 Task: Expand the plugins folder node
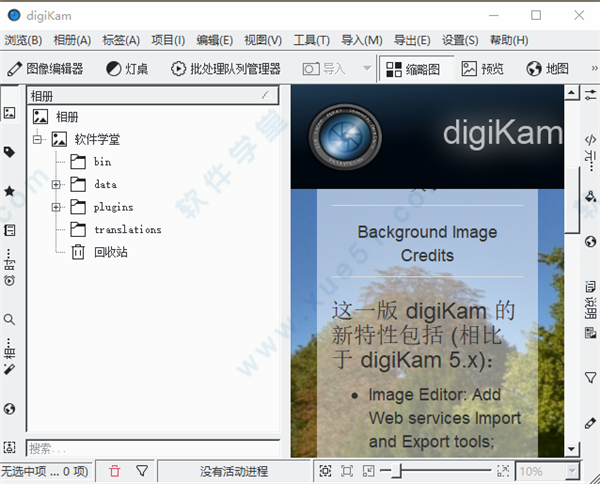pos(56,207)
